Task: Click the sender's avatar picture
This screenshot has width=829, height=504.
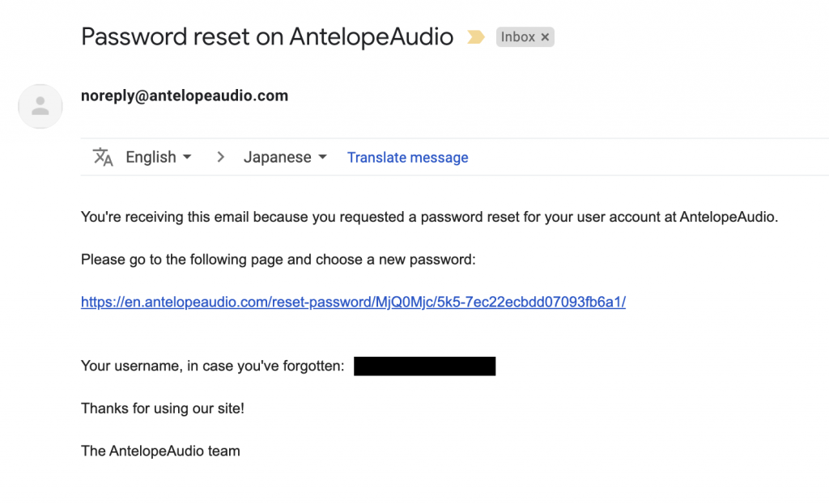Action: click(x=40, y=106)
